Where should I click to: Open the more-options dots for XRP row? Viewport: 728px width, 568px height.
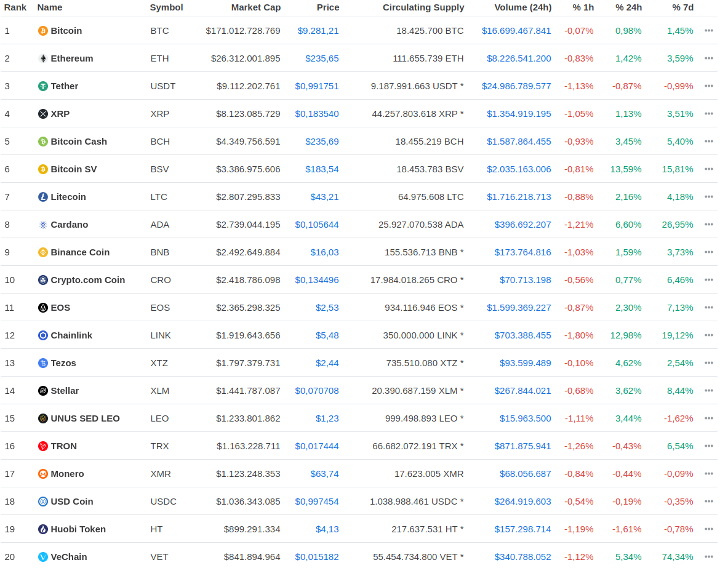click(708, 114)
